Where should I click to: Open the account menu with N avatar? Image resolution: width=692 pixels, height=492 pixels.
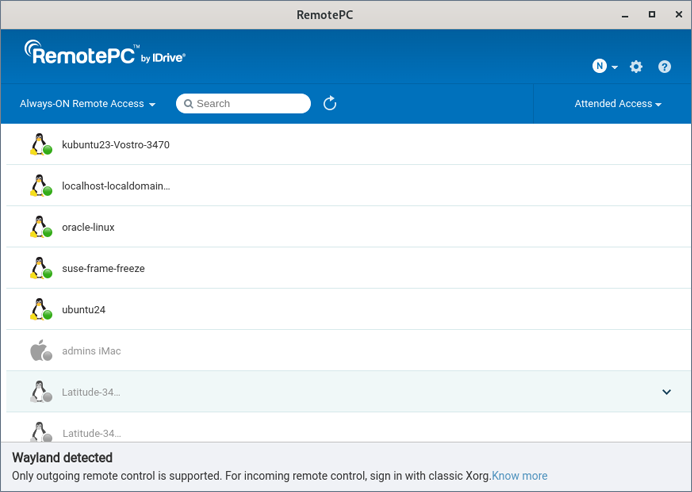(604, 67)
